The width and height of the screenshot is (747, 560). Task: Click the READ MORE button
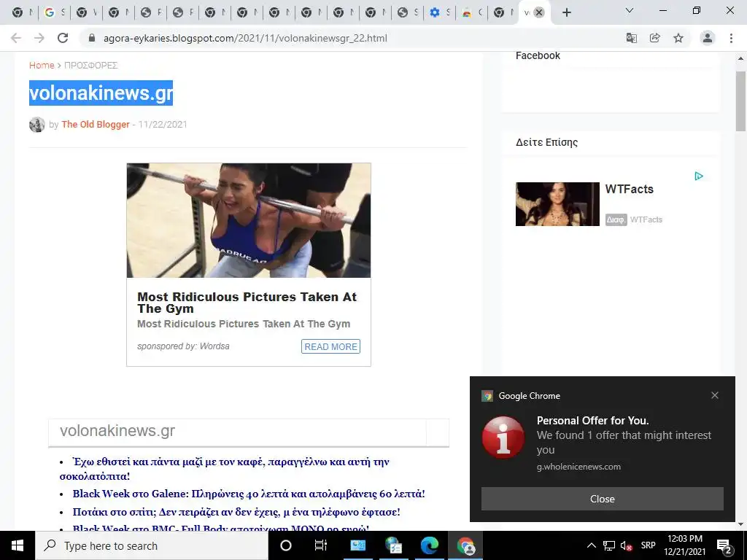(x=330, y=346)
